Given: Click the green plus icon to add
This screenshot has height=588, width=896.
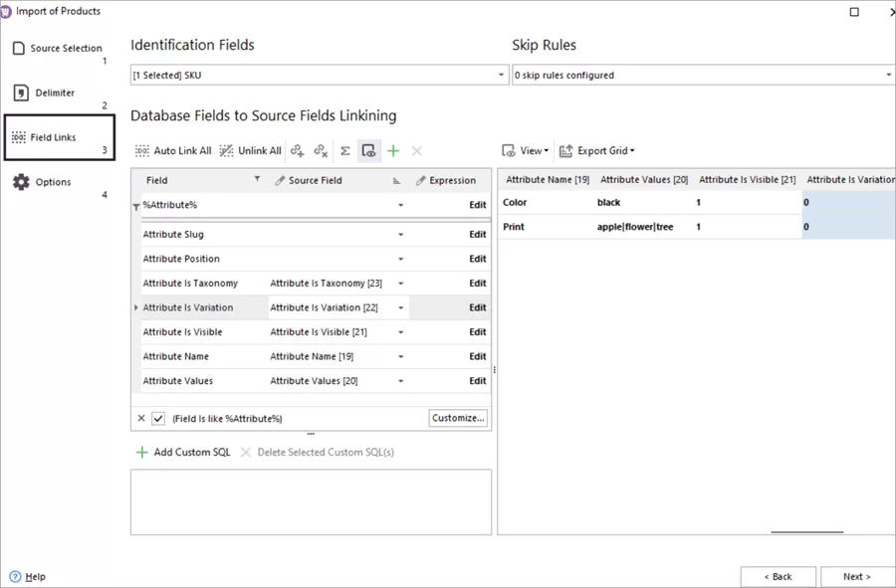Looking at the screenshot, I should point(392,150).
